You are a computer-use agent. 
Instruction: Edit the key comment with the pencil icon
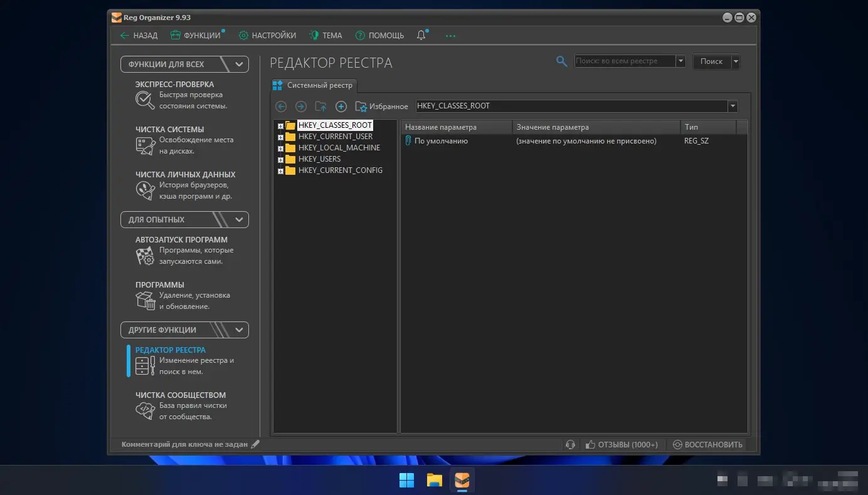click(x=255, y=444)
